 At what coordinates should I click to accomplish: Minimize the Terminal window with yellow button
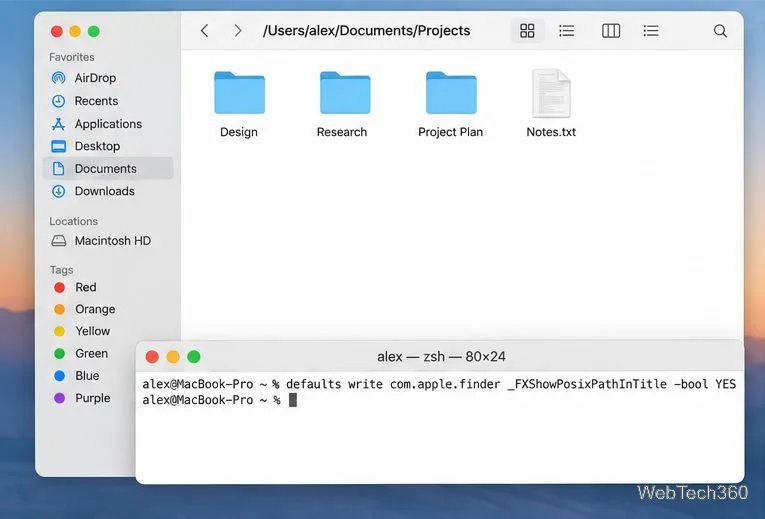pyautogui.click(x=173, y=357)
